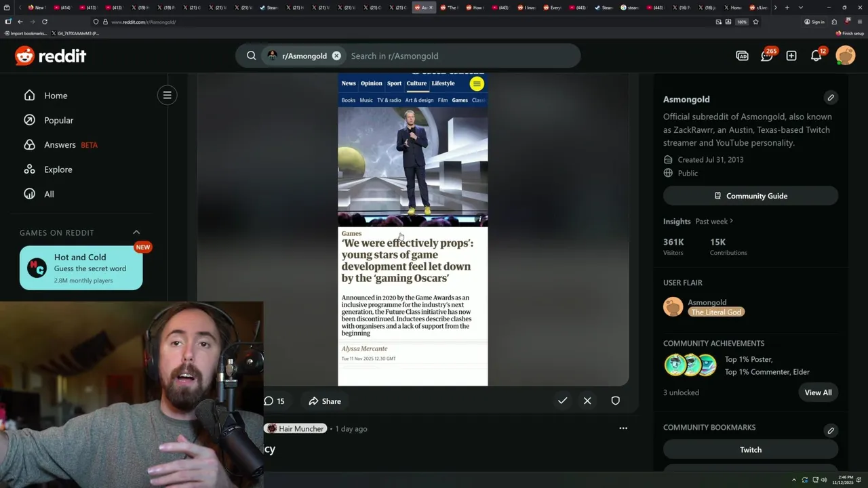Change Insights period from Past week

[x=714, y=221]
